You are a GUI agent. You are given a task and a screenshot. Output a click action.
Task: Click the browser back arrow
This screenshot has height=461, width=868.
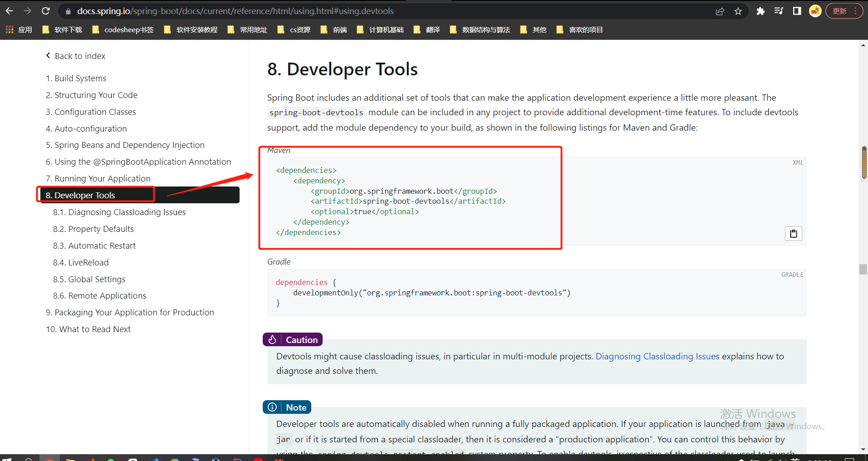coord(10,11)
